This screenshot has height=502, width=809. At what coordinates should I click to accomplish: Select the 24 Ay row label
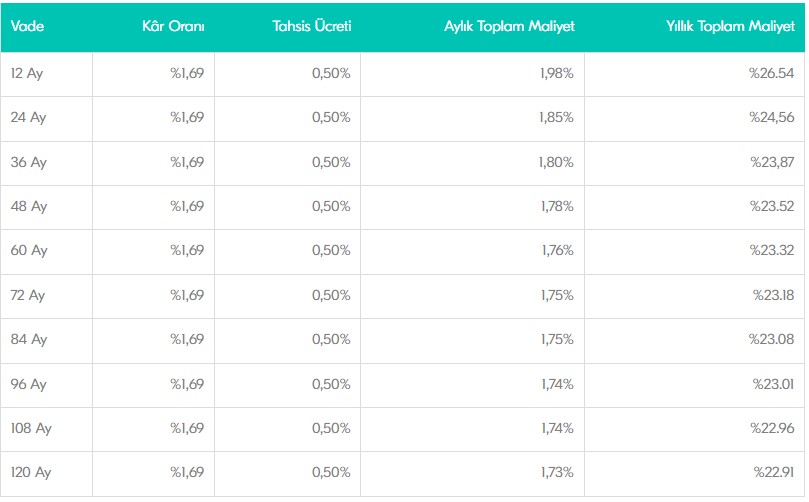[x=28, y=118]
